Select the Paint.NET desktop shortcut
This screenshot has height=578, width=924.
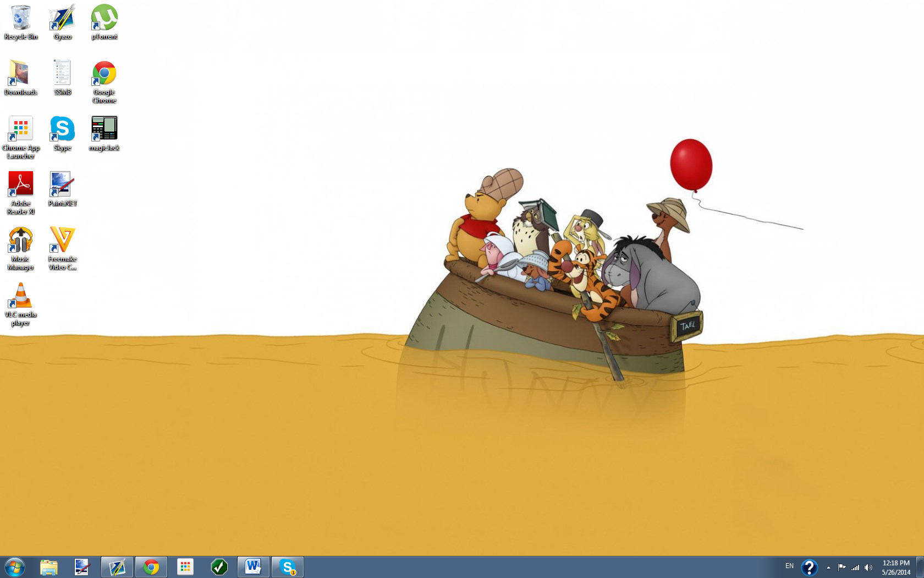(63, 189)
